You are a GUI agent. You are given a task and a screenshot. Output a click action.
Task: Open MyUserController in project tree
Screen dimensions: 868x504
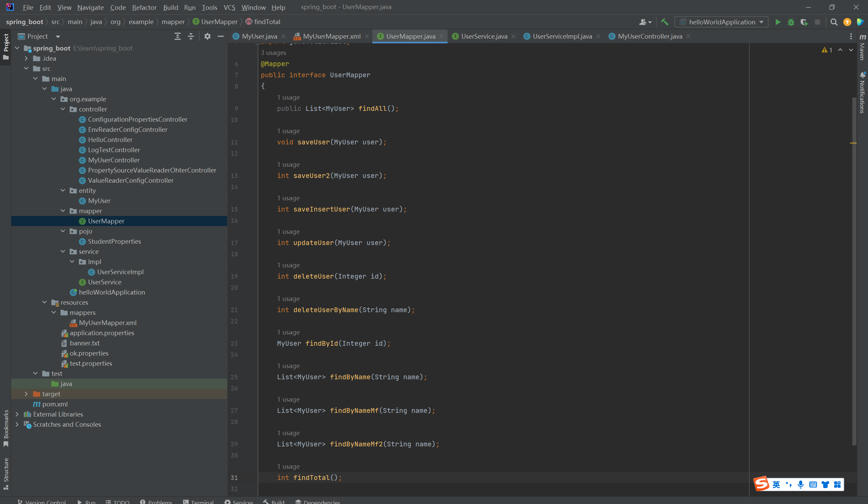(114, 160)
